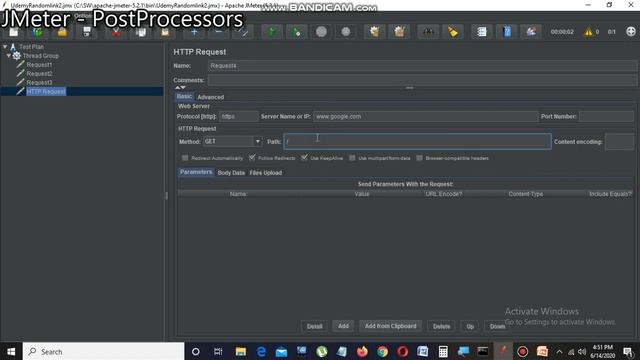
Task: Toggle Use KeepAlive checkbox
Action: click(x=304, y=158)
